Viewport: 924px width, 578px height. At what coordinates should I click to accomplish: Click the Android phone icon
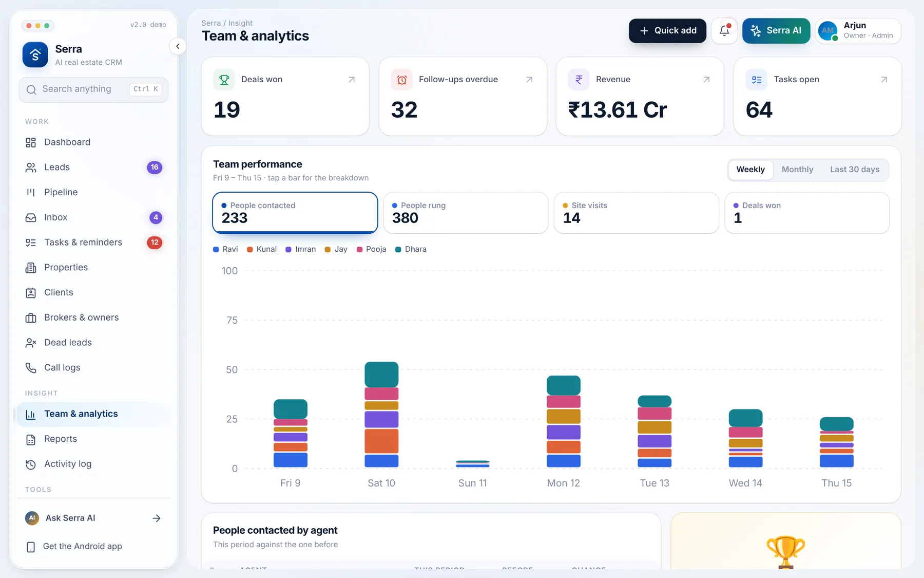31,547
